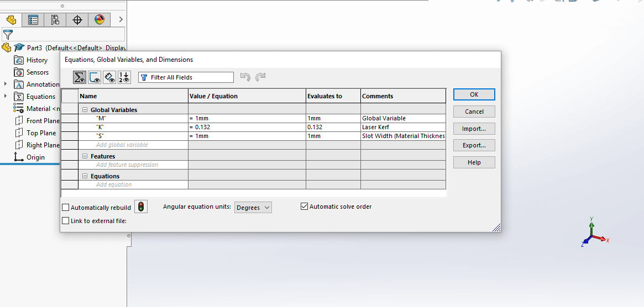The image size is (644, 307).
Task: Select the "M" variable name cell
Action: point(133,118)
